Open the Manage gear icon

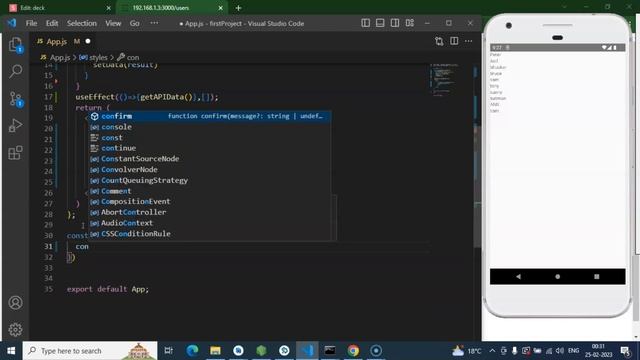tap(16, 329)
